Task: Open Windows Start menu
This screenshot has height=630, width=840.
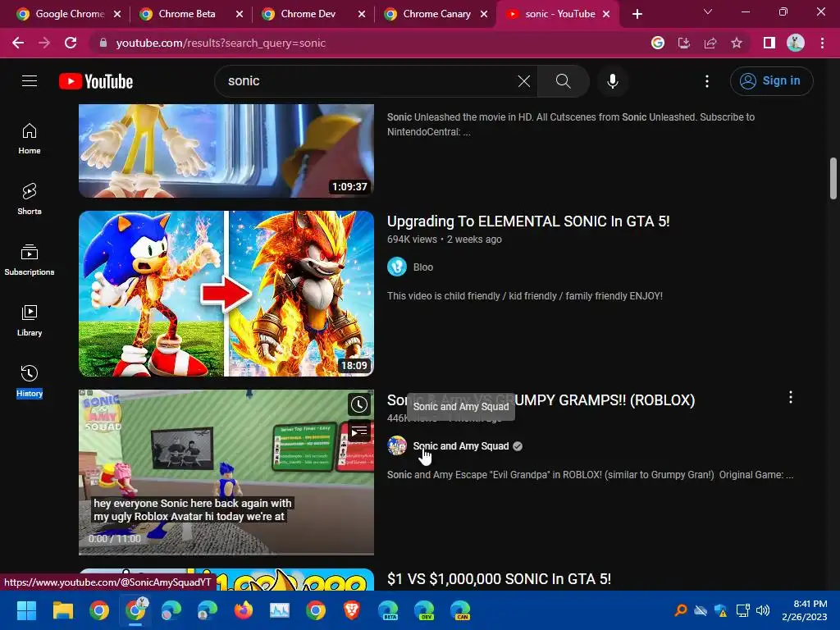Action: coord(26,610)
